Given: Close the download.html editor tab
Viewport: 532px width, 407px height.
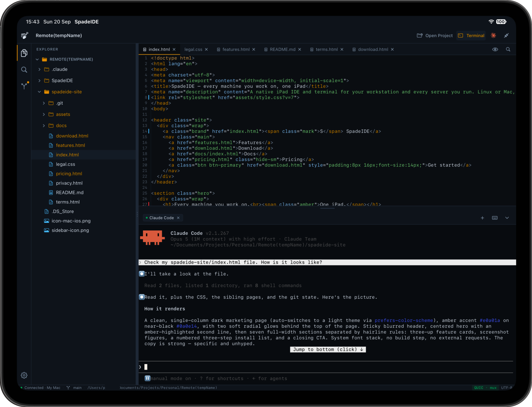Looking at the screenshot, I should [x=392, y=49].
